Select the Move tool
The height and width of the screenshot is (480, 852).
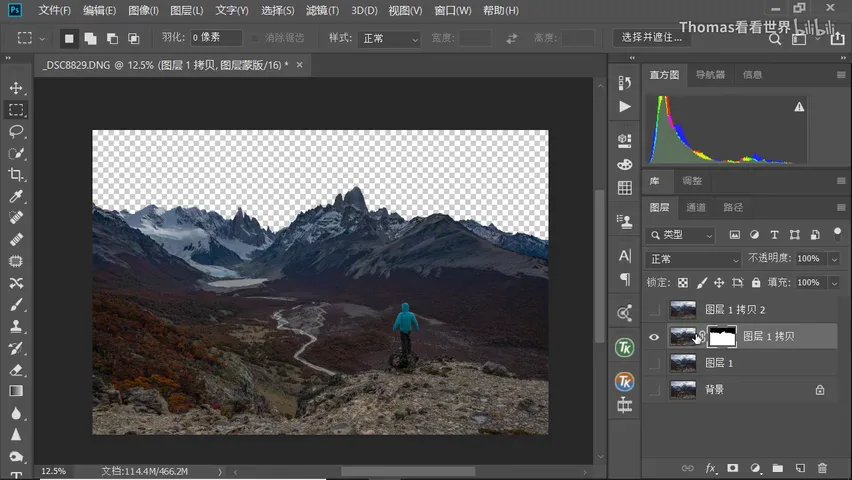click(16, 88)
